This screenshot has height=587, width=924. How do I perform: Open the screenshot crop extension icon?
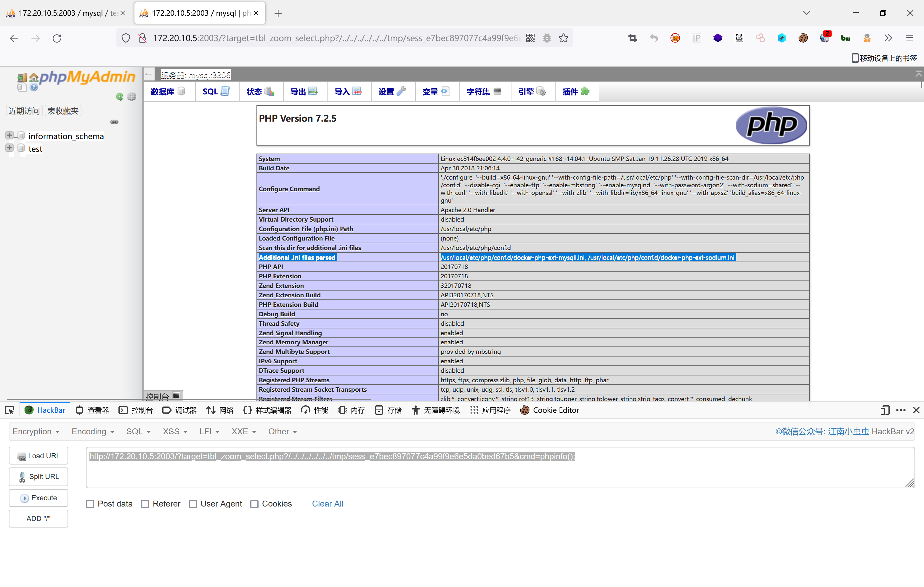[632, 38]
